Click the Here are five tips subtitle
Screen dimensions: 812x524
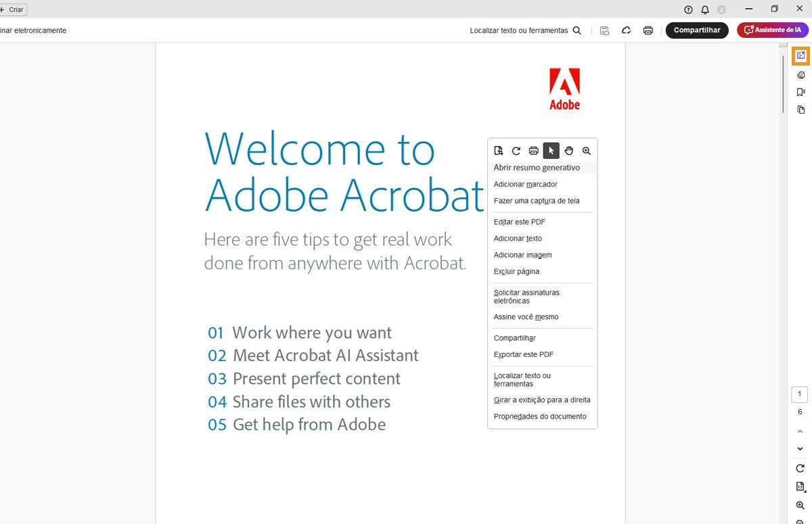pos(336,251)
